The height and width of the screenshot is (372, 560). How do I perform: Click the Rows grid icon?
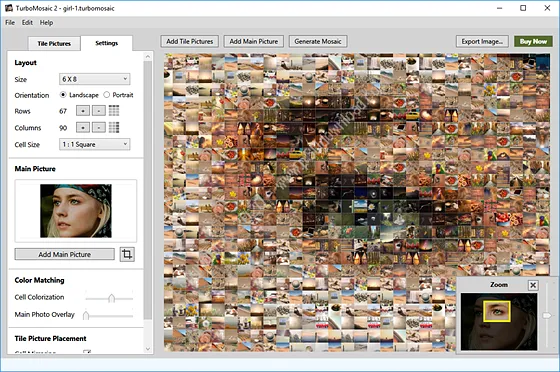(x=114, y=111)
